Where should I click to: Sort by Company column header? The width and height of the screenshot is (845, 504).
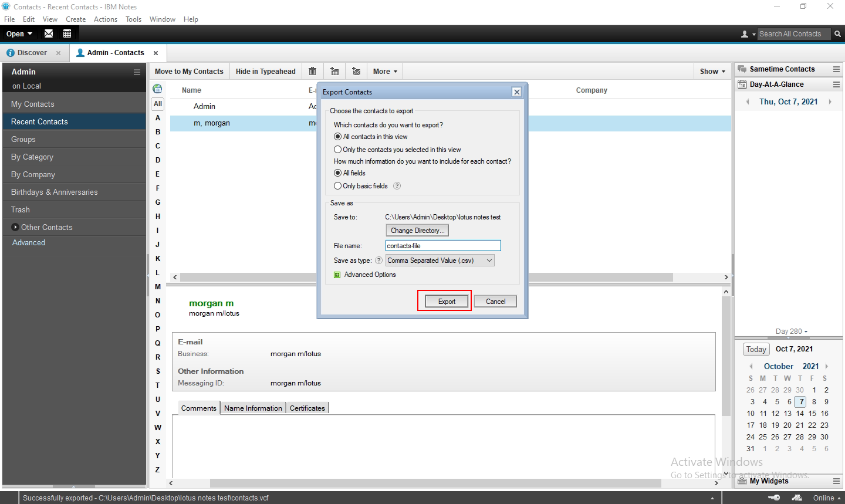(x=591, y=90)
